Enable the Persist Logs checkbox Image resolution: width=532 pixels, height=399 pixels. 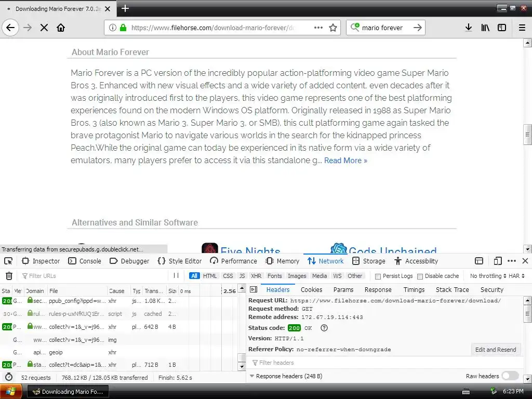click(x=378, y=276)
